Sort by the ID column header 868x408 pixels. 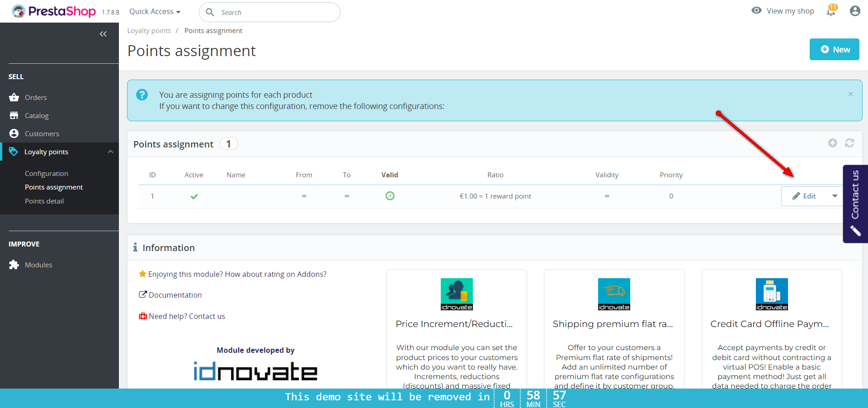pos(152,175)
